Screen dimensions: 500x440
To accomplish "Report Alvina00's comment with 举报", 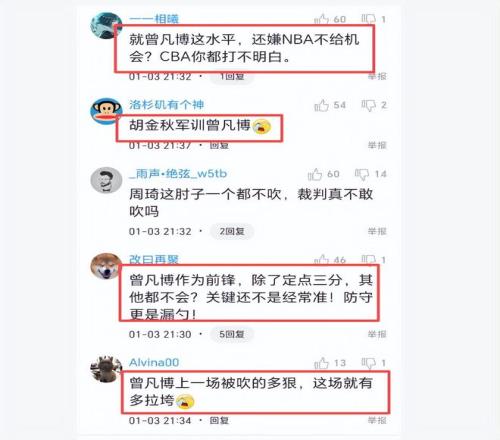I will point(377,421).
